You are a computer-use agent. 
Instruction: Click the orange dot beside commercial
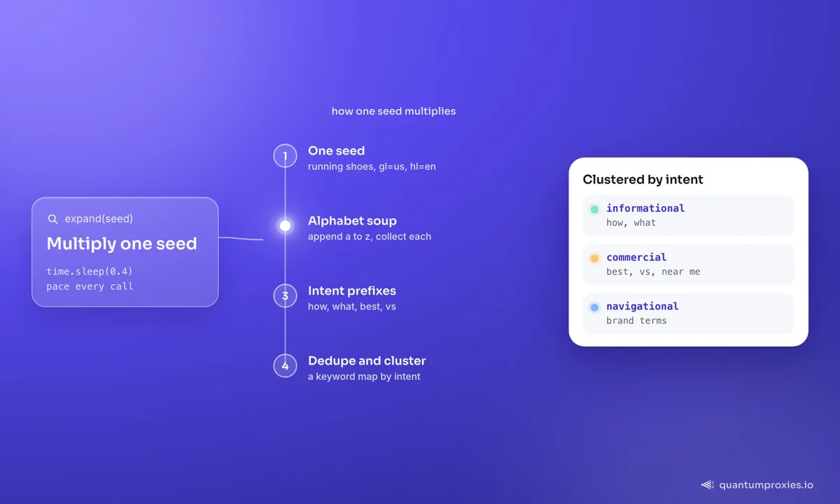point(594,258)
